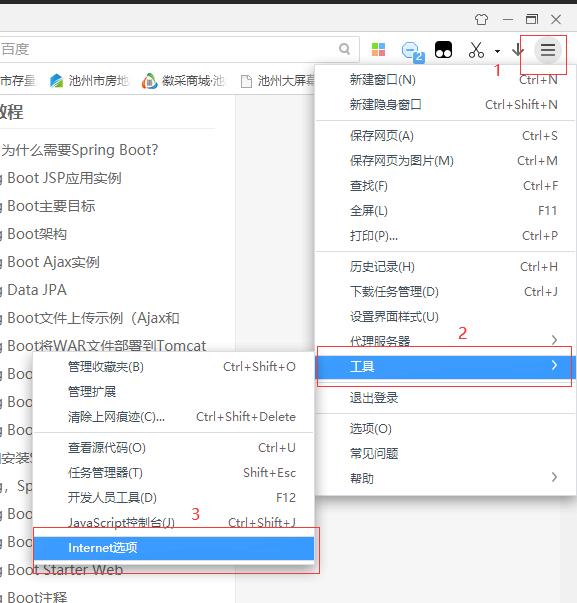Open the 徽采商城 bookmark link
Image resolution: width=577 pixels, height=603 pixels.
click(183, 81)
